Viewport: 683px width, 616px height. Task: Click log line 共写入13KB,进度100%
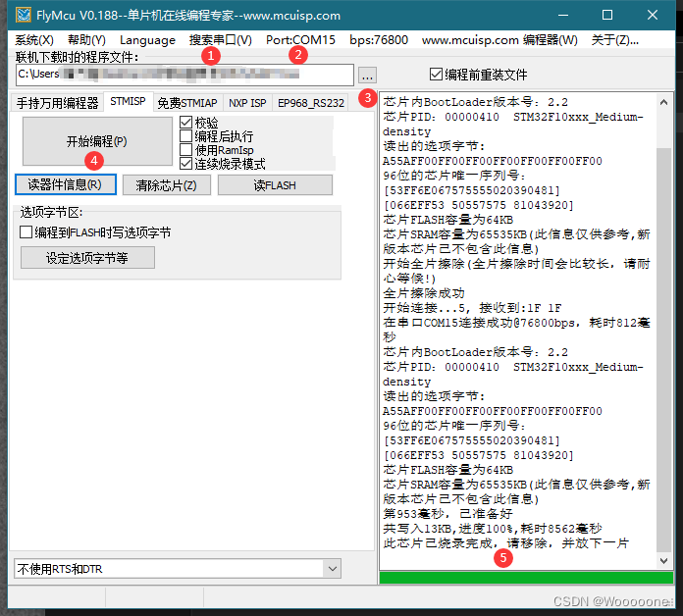point(493,529)
